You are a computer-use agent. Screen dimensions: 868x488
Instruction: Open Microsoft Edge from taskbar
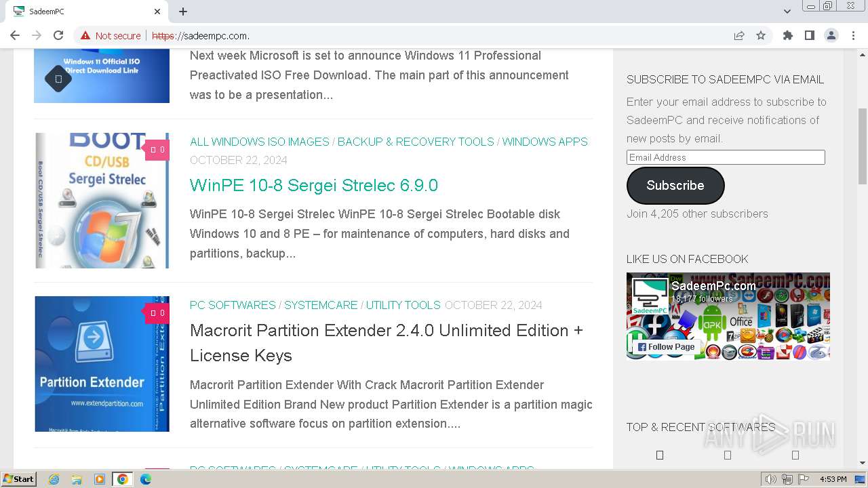pos(146,479)
